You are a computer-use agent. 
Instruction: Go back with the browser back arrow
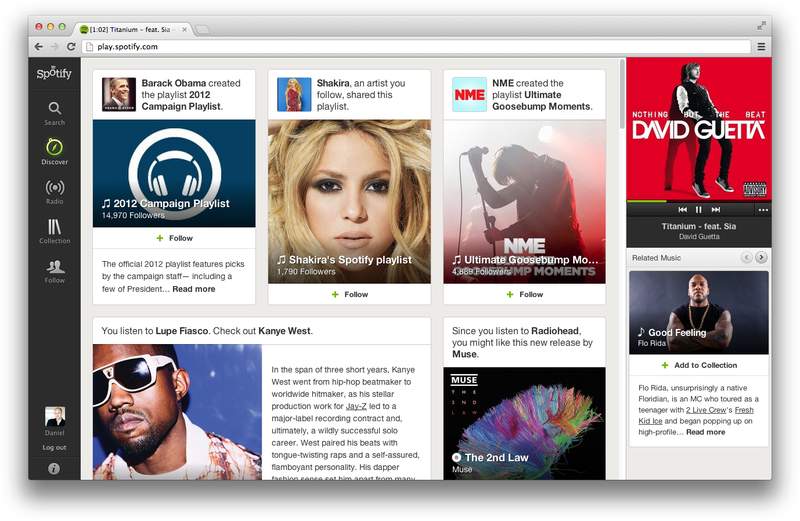point(39,46)
